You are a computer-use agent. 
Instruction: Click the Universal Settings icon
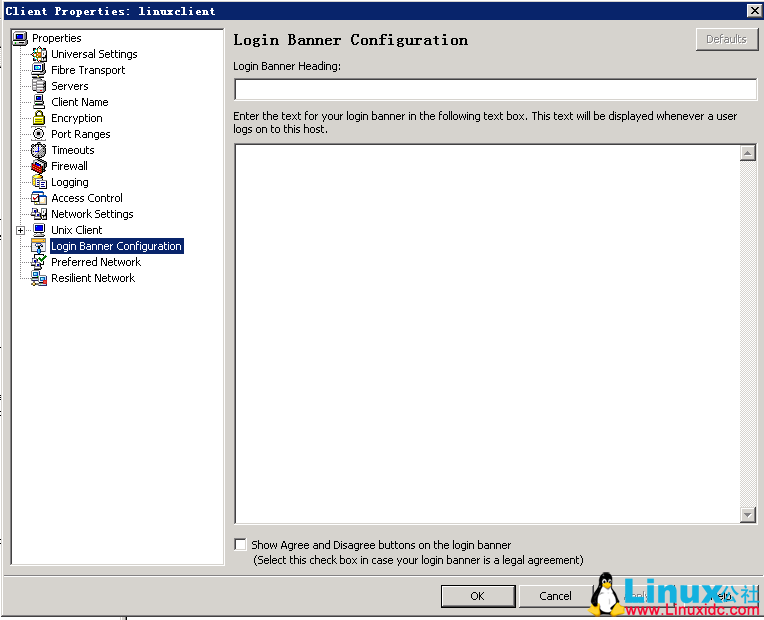pos(39,54)
